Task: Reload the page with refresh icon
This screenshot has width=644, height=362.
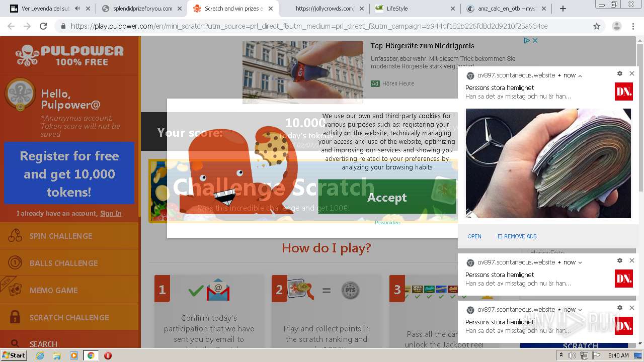Action: pos(43,26)
